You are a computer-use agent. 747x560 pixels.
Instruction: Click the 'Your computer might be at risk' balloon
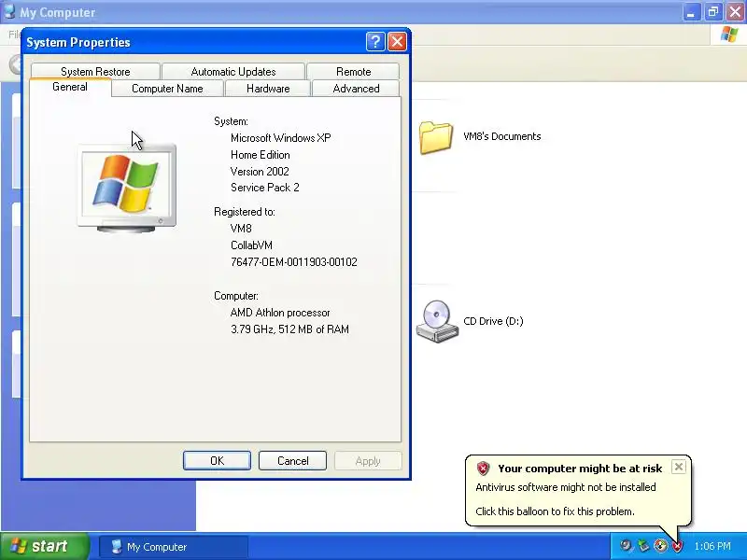(x=578, y=491)
